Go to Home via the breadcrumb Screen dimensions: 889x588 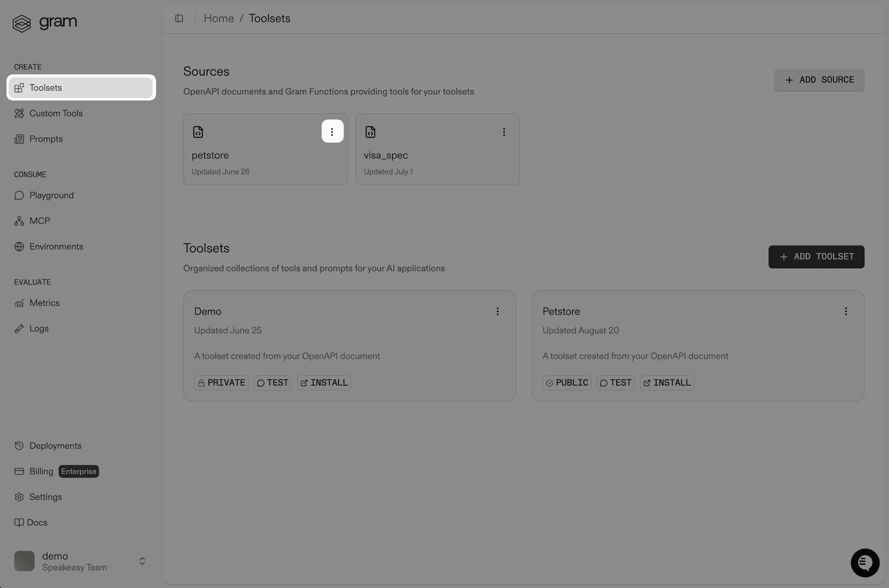(x=219, y=19)
